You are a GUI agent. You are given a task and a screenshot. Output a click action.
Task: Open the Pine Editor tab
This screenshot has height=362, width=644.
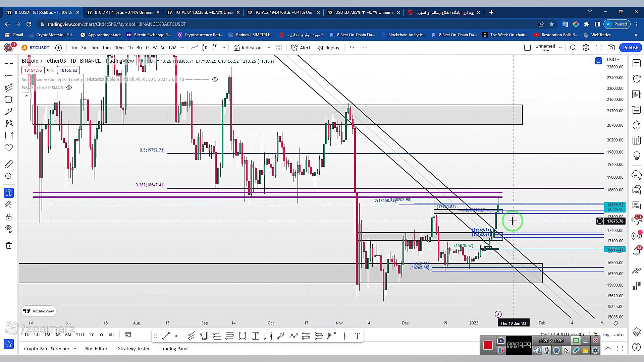click(96, 349)
